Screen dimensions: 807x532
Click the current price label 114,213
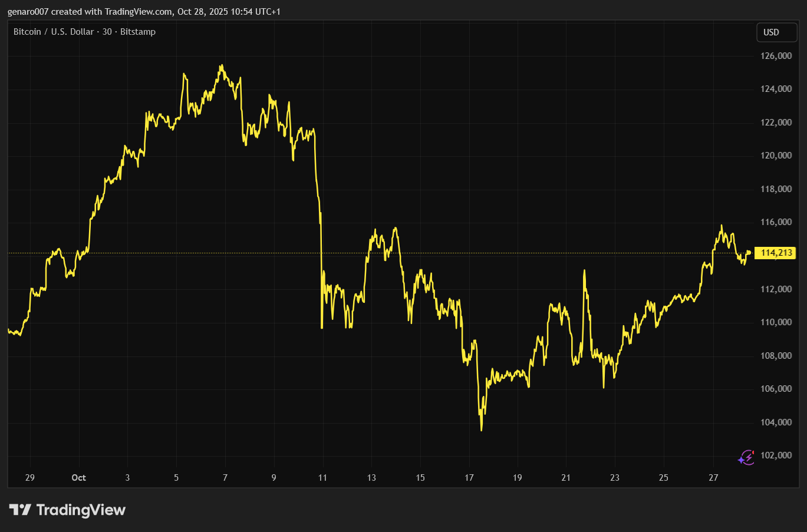[x=775, y=253]
